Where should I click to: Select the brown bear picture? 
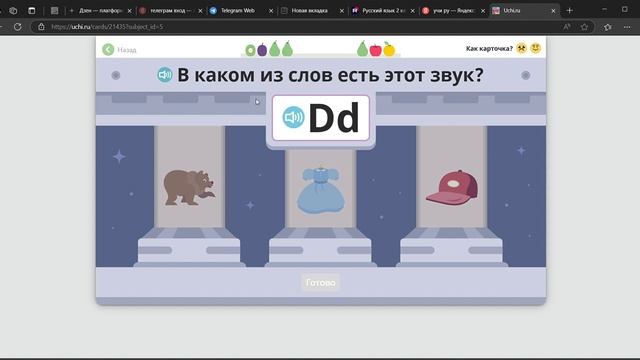189,187
